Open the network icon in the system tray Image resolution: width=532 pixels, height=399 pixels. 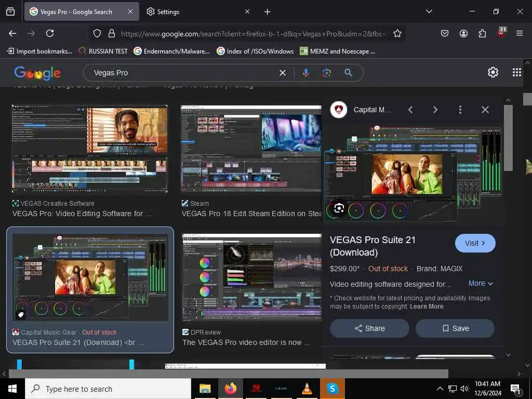tap(453, 389)
